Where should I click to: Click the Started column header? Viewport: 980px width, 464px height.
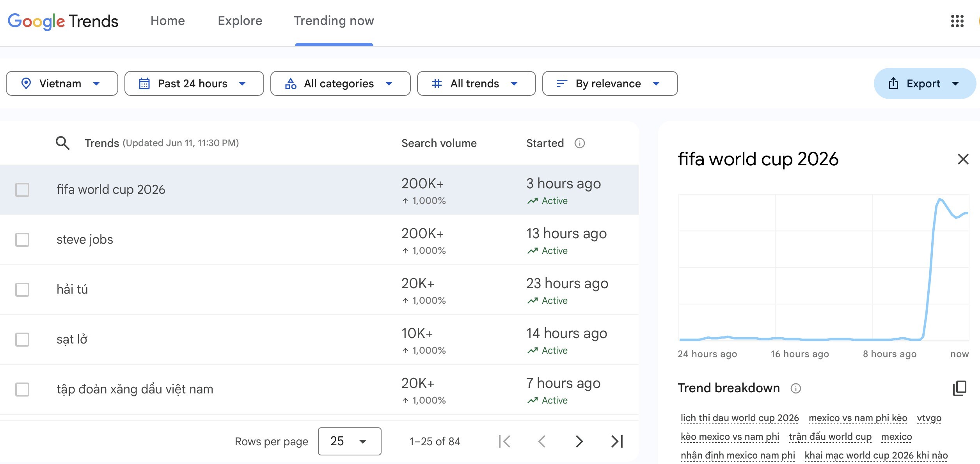tap(545, 143)
